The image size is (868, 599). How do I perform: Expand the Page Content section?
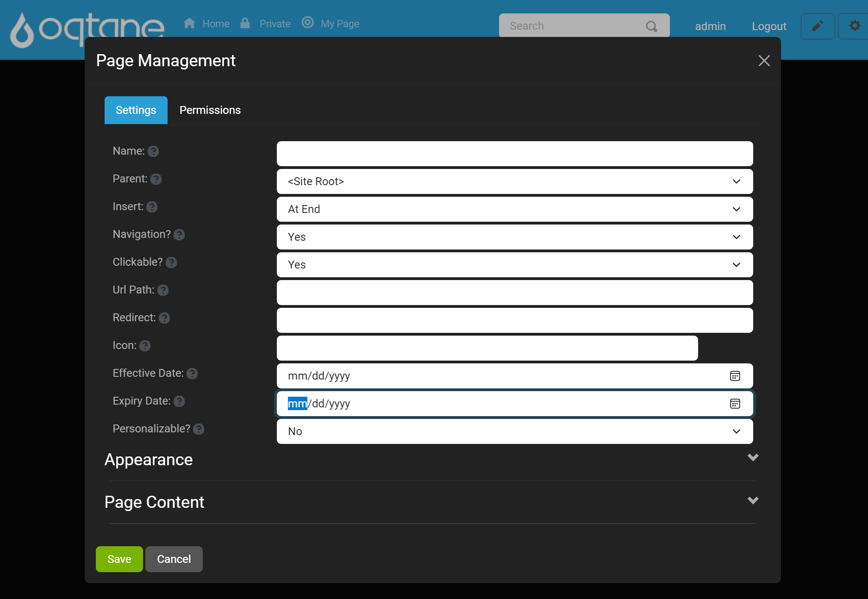tap(753, 500)
